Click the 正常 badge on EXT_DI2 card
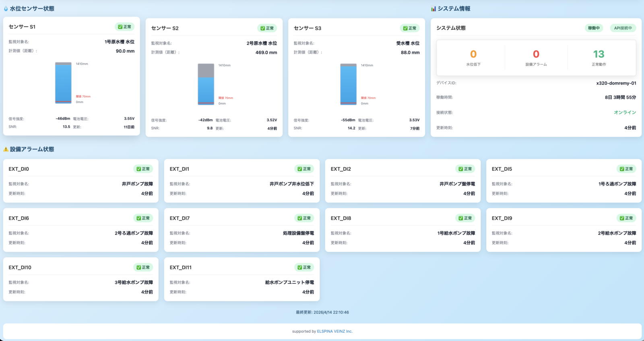Image resolution: width=644 pixels, height=341 pixels. point(465,169)
